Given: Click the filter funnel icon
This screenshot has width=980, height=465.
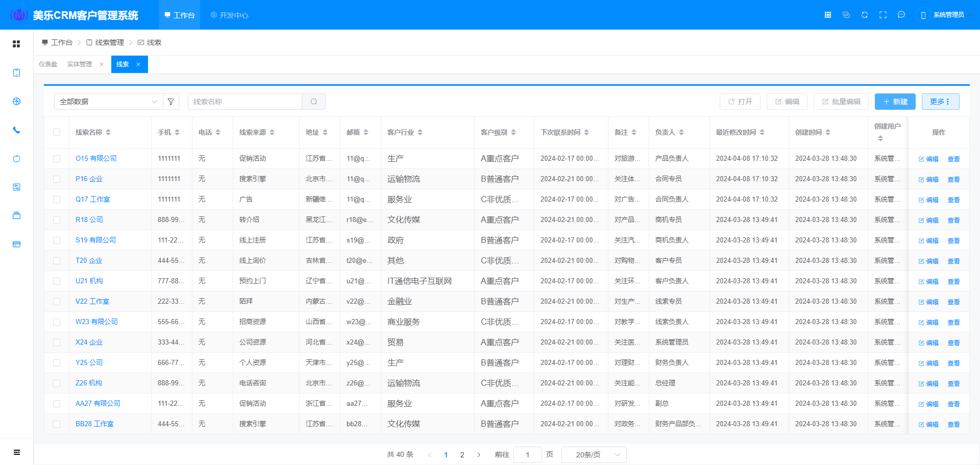Looking at the screenshot, I should pos(171,102).
